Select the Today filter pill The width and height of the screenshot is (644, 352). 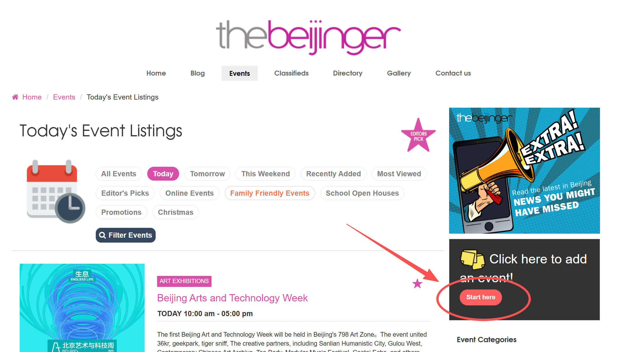coord(163,174)
